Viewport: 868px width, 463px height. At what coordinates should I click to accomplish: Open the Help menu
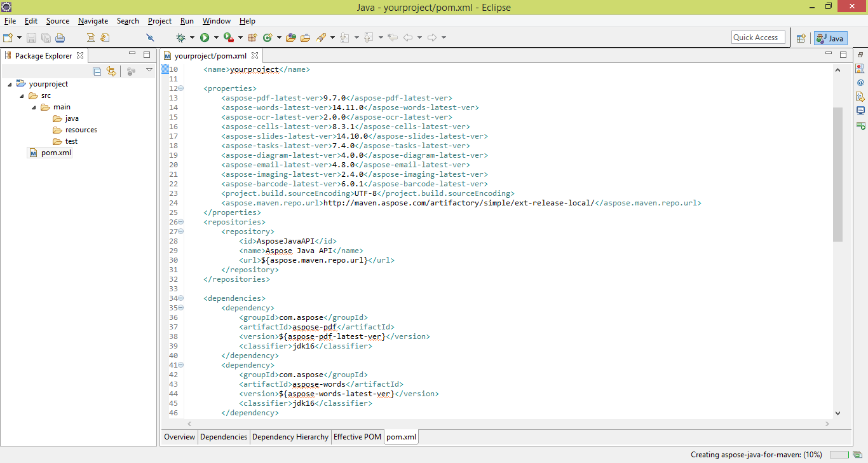pos(247,21)
